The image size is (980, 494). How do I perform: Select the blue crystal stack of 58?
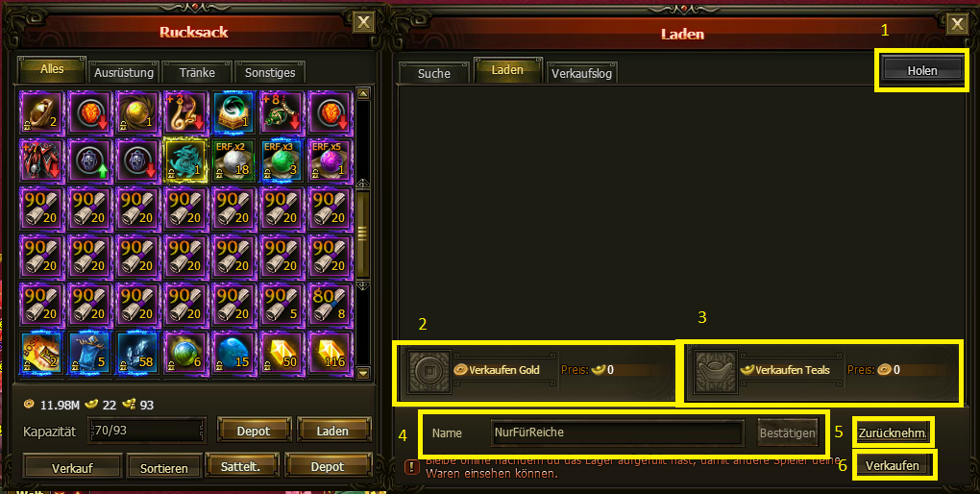pos(137,353)
